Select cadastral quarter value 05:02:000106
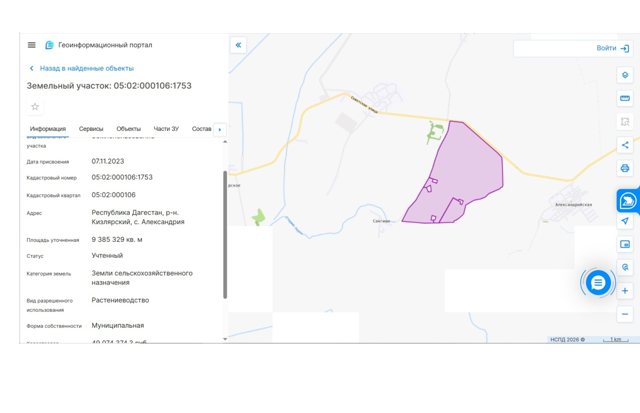The image size is (640, 413). [113, 195]
